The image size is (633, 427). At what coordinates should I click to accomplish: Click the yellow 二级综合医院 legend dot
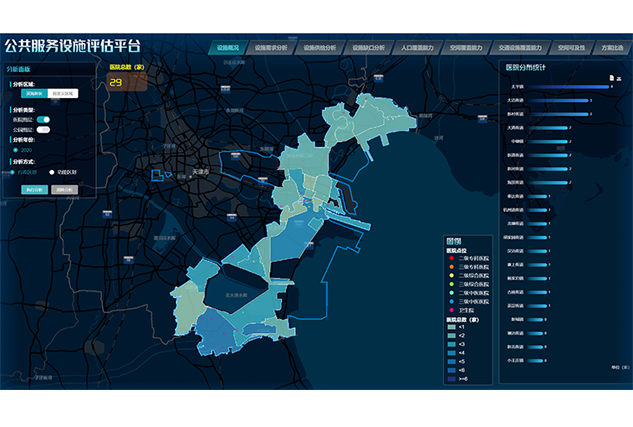click(451, 275)
